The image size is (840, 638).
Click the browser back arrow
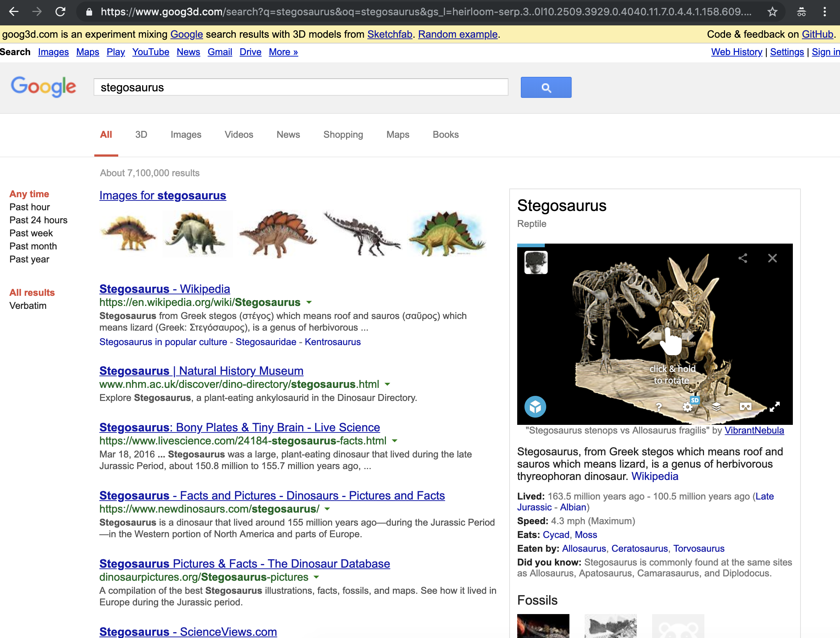click(14, 12)
